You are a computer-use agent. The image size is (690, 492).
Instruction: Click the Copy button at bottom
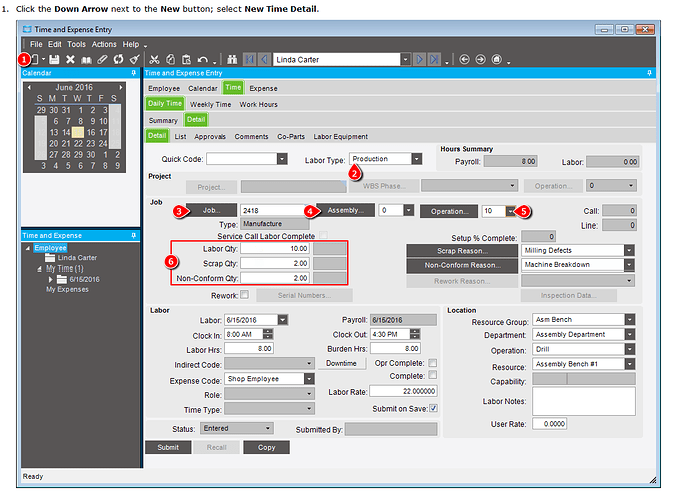click(x=266, y=448)
